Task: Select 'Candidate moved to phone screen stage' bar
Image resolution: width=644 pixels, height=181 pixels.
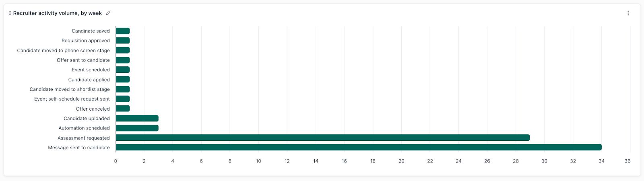Action: click(x=123, y=50)
